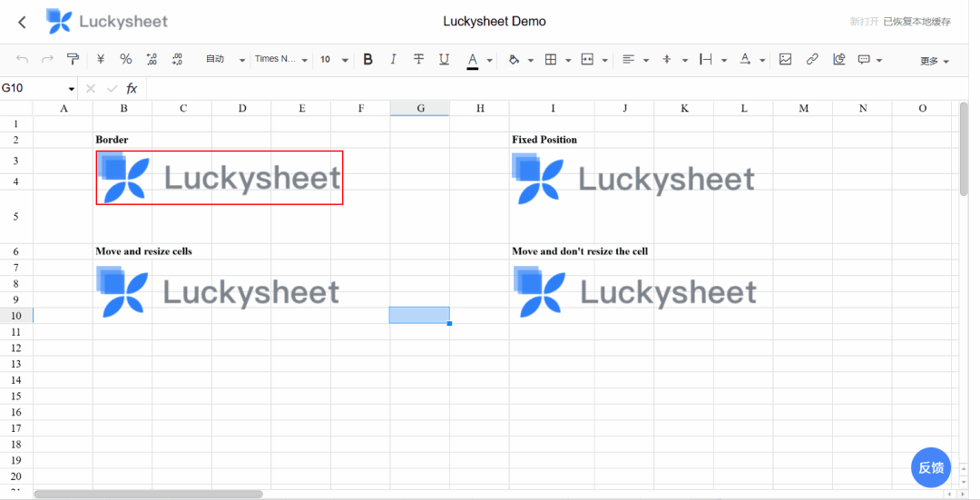Toggle bold formatting

point(368,59)
